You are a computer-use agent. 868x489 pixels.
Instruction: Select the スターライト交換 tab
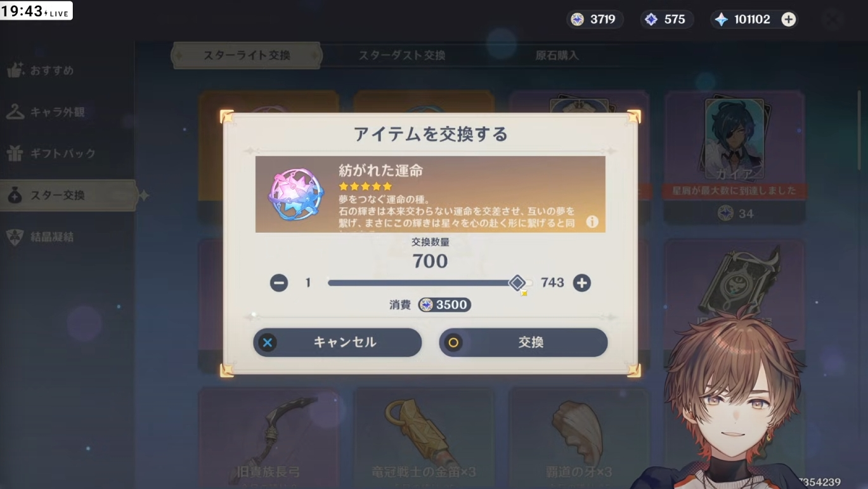[247, 55]
